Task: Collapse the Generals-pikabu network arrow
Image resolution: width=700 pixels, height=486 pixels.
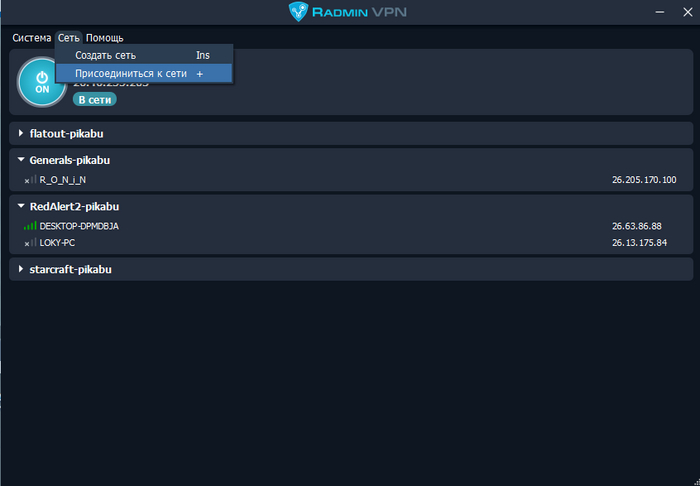Action: click(21, 159)
